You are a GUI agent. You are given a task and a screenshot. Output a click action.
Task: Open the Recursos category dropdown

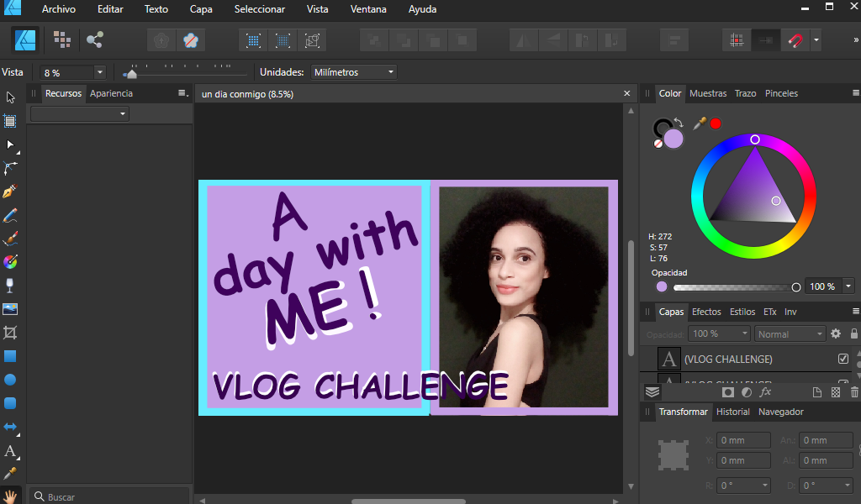click(80, 114)
